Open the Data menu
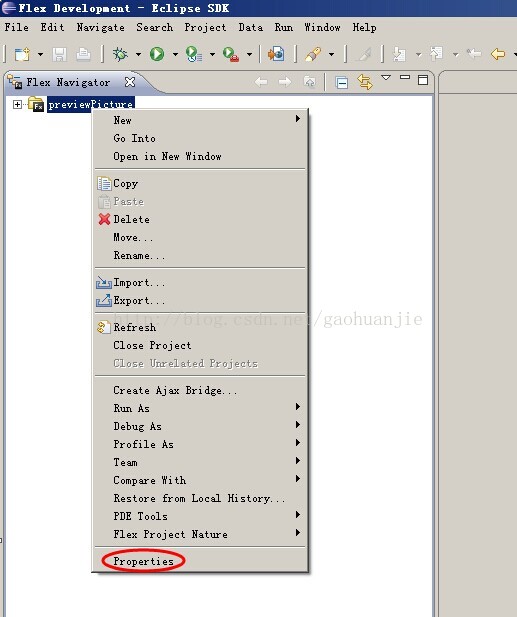Image resolution: width=517 pixels, height=617 pixels. coord(251,28)
